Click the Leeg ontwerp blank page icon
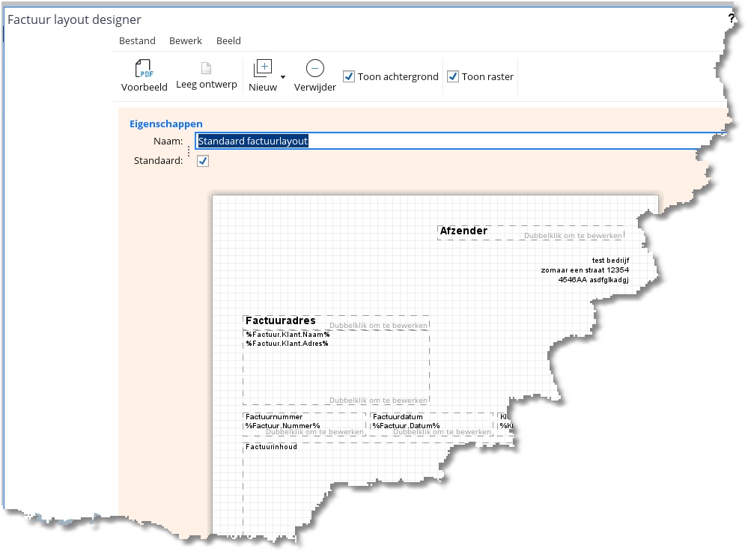Viewport: 748px width, 560px height. click(206, 69)
